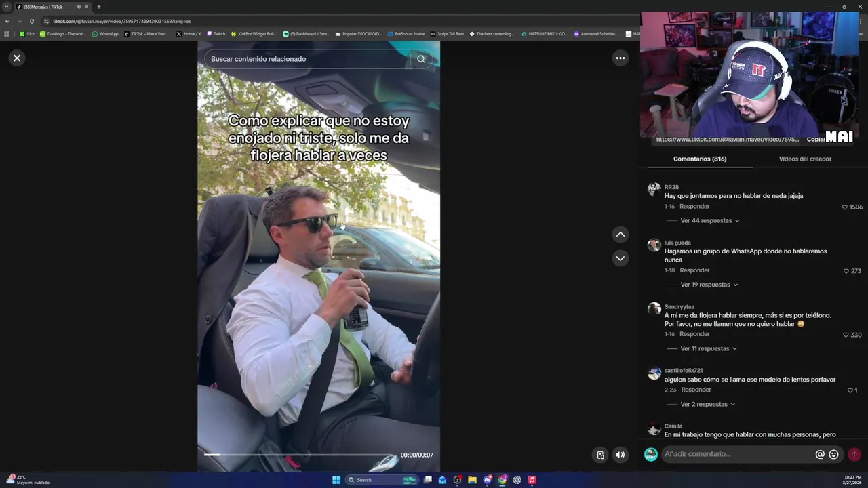Like RR28's comment heart icon
The width and height of the screenshot is (868, 488).
[845, 207]
